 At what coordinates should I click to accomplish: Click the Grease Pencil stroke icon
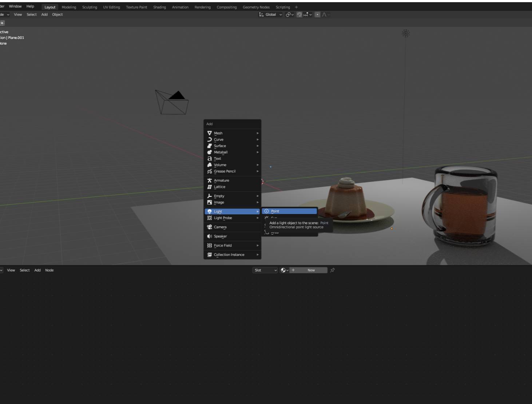coord(210,171)
